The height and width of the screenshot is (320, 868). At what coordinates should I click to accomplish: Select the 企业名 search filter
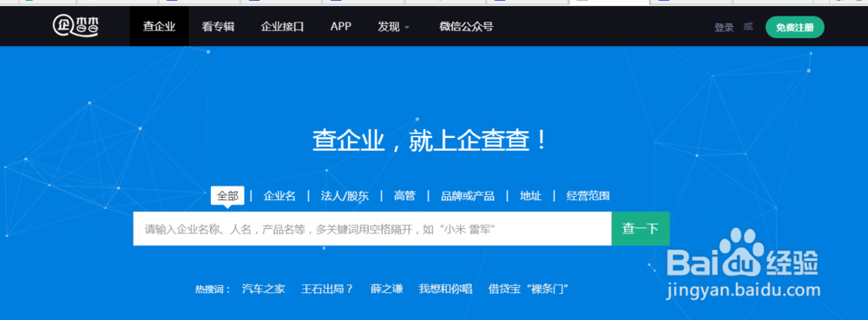click(279, 196)
